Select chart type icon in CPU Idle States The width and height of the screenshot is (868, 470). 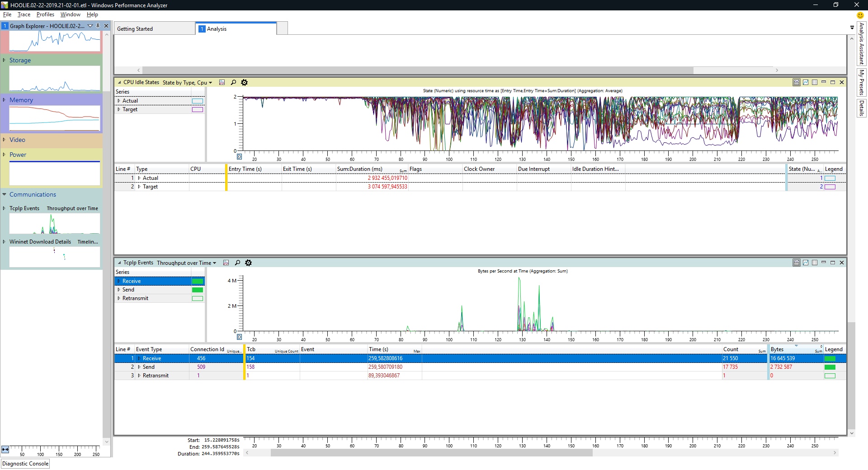click(222, 82)
